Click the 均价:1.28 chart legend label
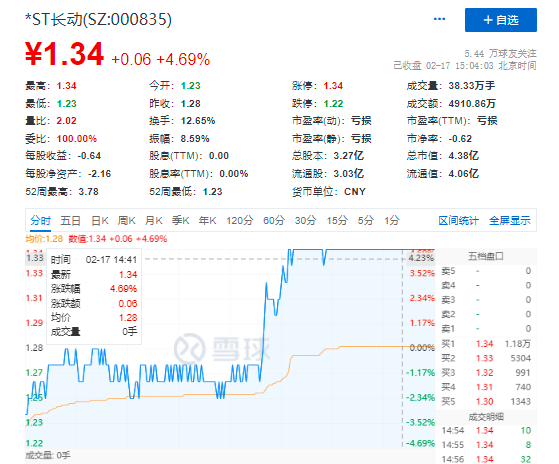Screen dimensions: 559x464 [44, 239]
